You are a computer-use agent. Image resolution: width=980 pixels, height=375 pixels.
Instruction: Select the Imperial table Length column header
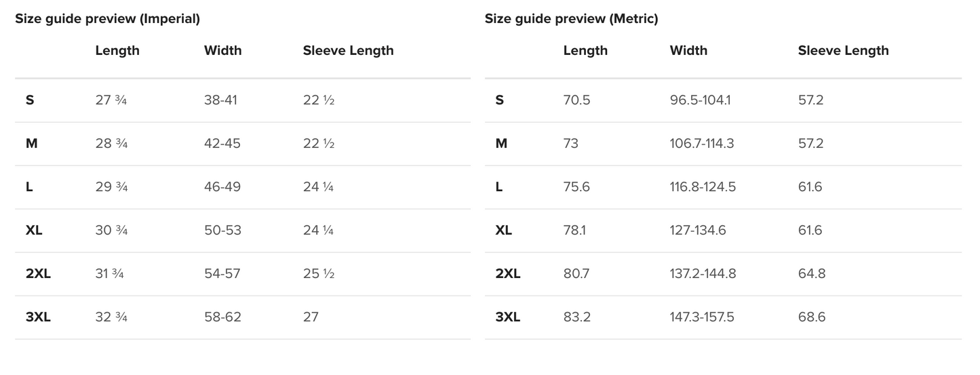(117, 50)
